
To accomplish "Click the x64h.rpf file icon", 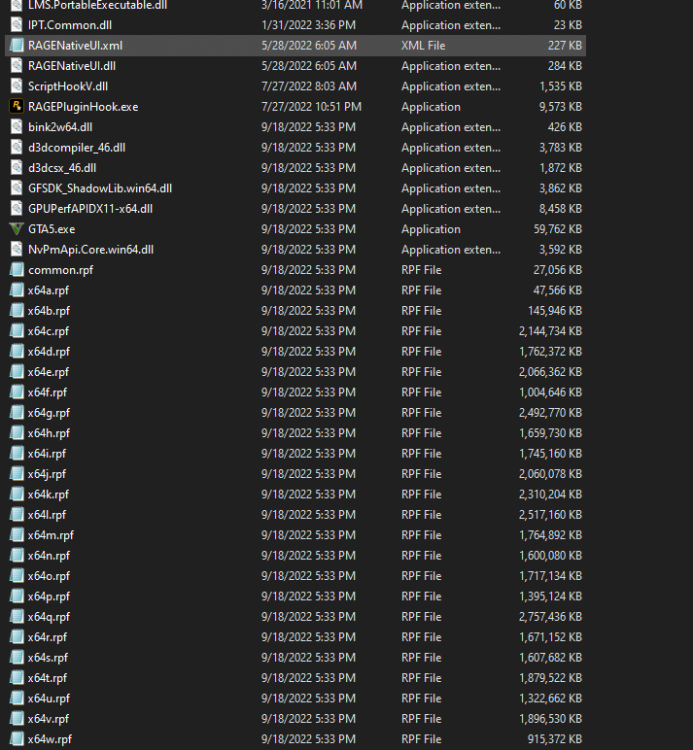I will click(x=16, y=433).
